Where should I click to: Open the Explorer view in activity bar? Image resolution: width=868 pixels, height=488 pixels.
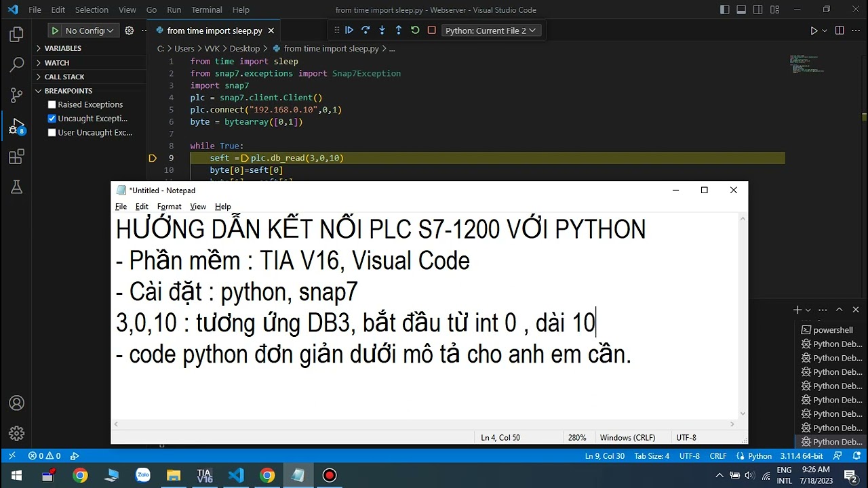[16, 34]
